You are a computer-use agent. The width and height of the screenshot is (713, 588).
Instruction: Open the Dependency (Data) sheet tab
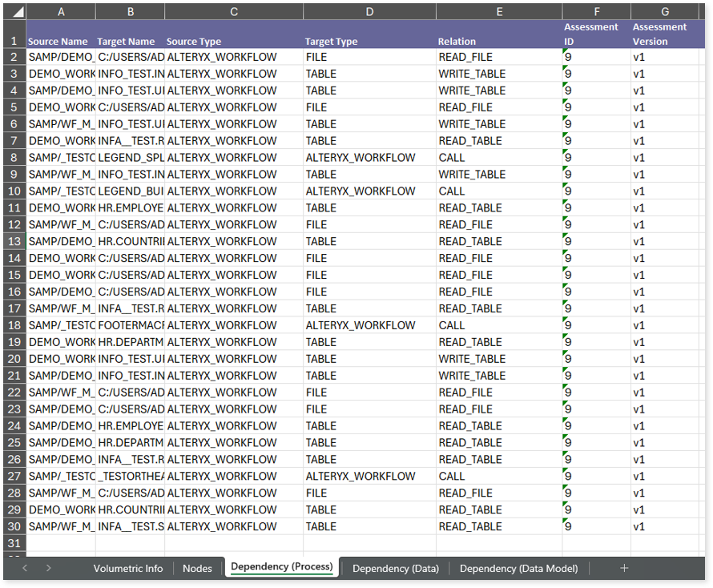[396, 569]
